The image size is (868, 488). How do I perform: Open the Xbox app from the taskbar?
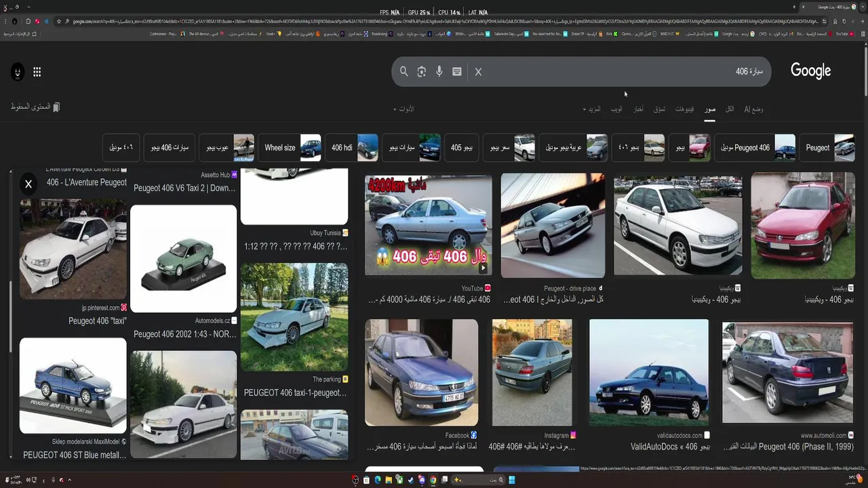400,480
